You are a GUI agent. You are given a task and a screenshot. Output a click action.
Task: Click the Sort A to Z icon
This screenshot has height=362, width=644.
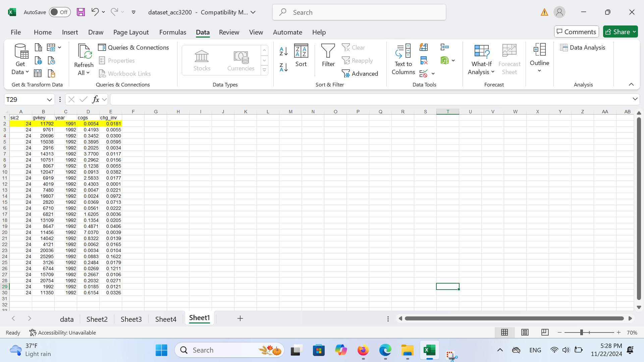[283, 51]
